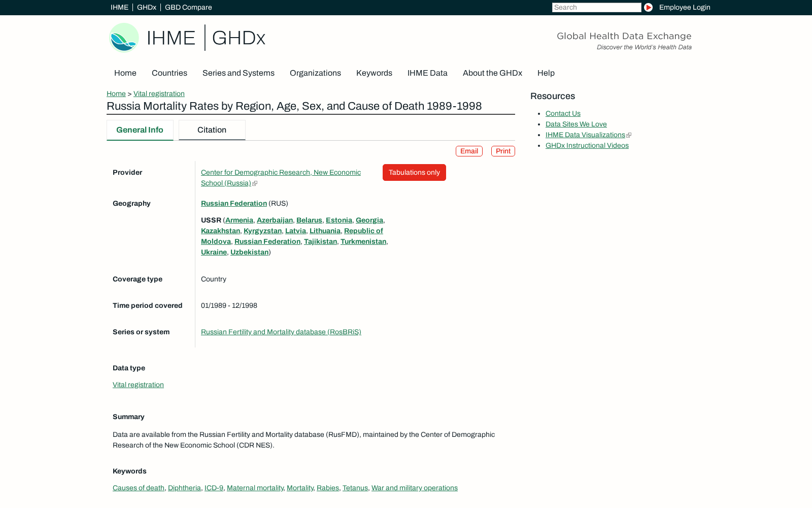Open Estonia link
The height and width of the screenshot is (508, 812).
click(339, 220)
